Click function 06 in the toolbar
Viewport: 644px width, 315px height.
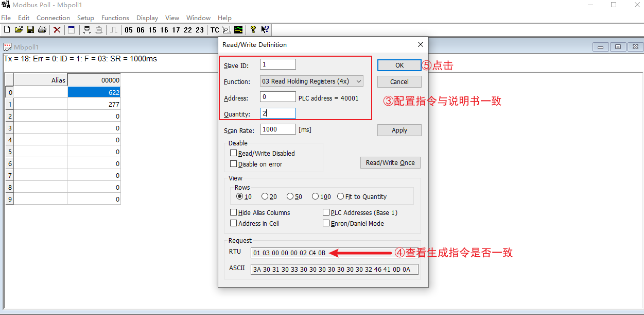pyautogui.click(x=140, y=30)
